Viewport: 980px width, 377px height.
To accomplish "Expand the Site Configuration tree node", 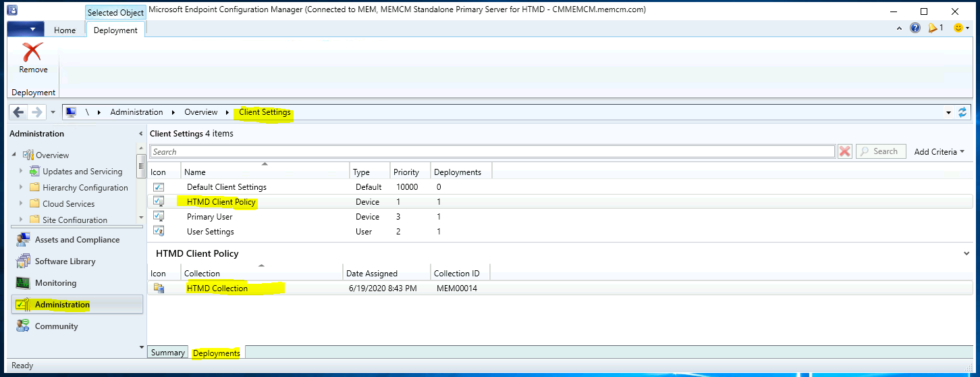I will coord(21,220).
